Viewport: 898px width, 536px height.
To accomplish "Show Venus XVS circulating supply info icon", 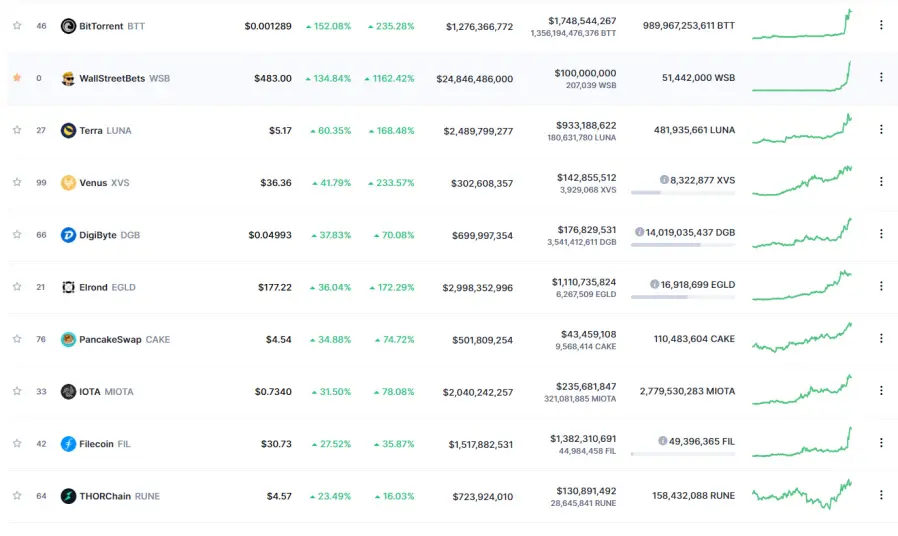I will point(664,180).
